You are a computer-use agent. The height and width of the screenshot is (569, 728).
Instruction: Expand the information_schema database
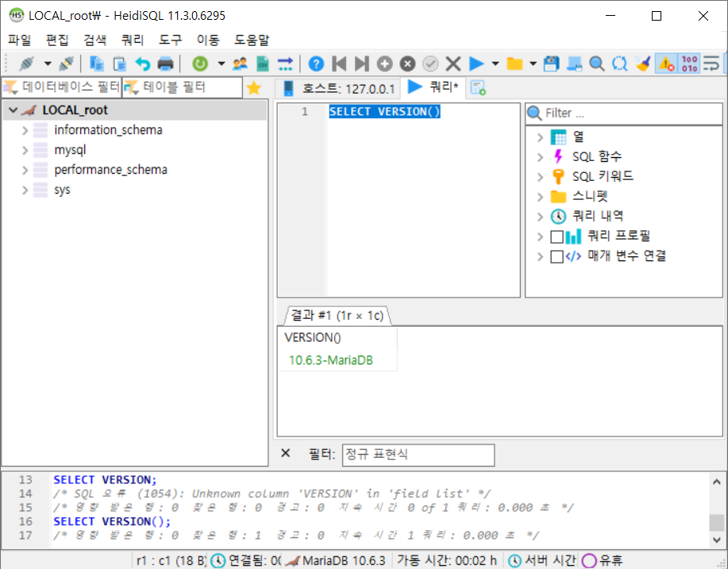pyautogui.click(x=25, y=130)
